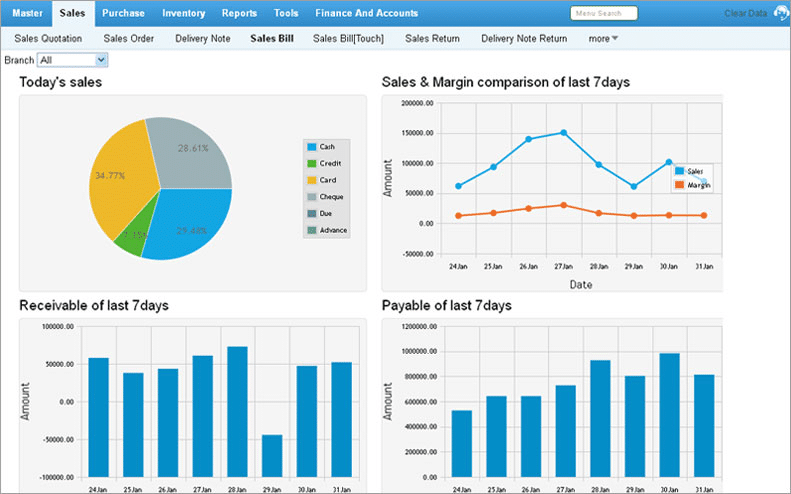Open the Sales Quotation page
The height and width of the screenshot is (494, 791).
click(46, 39)
